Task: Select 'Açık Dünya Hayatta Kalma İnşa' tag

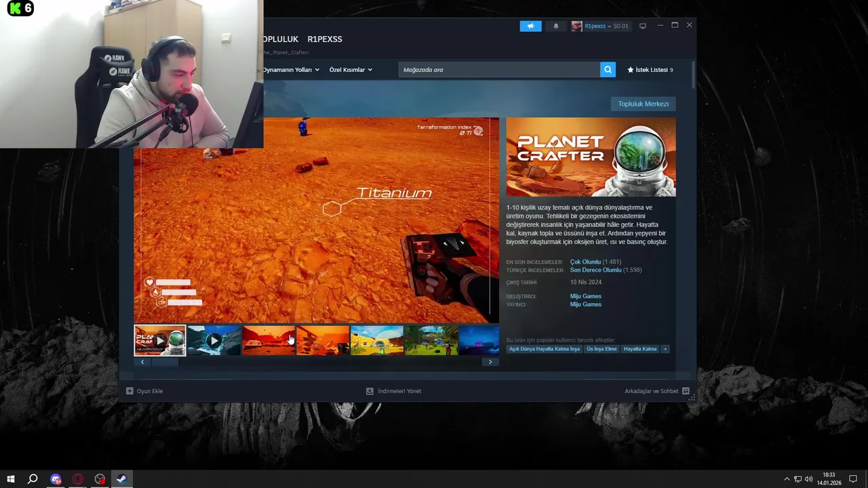Action: tap(545, 349)
